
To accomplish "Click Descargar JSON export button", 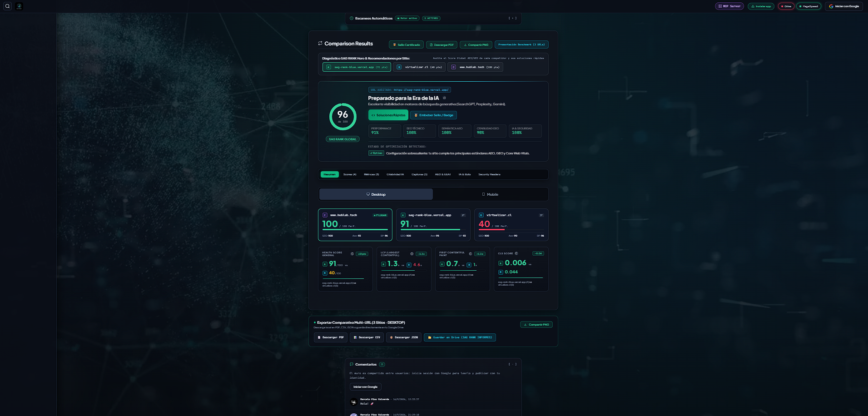I will (403, 337).
